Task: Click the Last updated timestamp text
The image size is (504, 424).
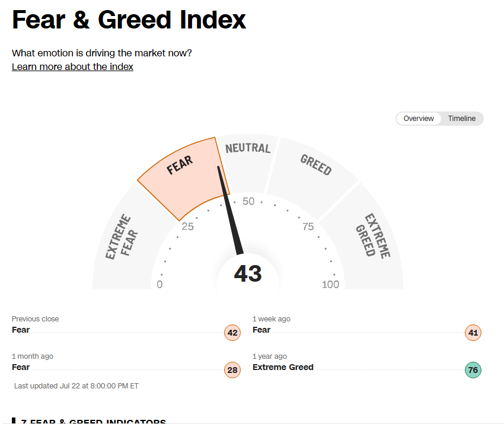Action: (x=76, y=385)
